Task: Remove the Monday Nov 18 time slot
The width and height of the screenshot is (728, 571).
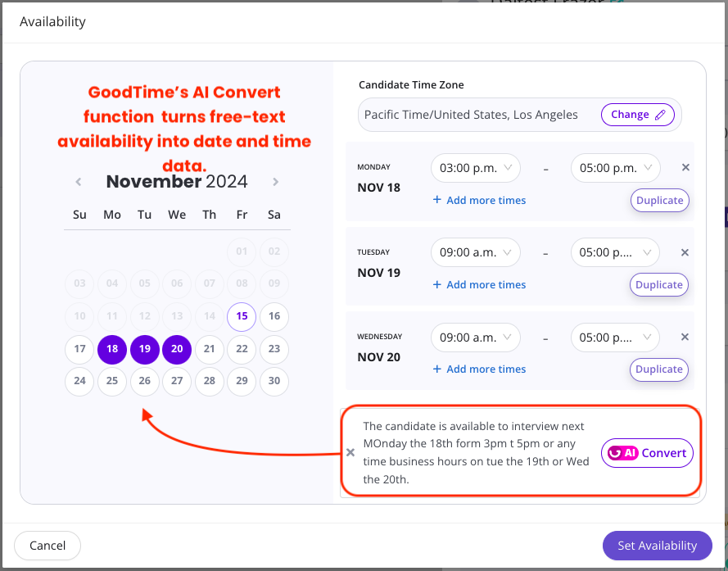Action: pyautogui.click(x=685, y=168)
